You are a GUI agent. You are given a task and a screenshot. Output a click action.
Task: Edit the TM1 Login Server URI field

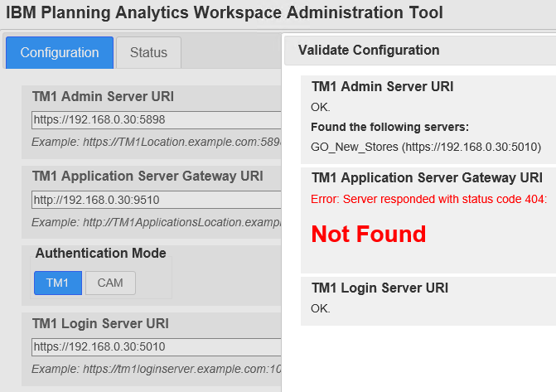click(x=157, y=347)
